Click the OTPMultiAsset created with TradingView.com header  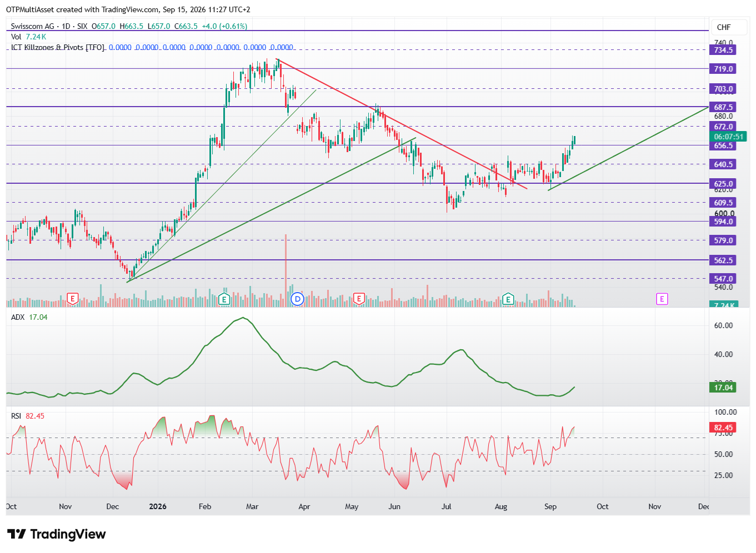(x=128, y=9)
